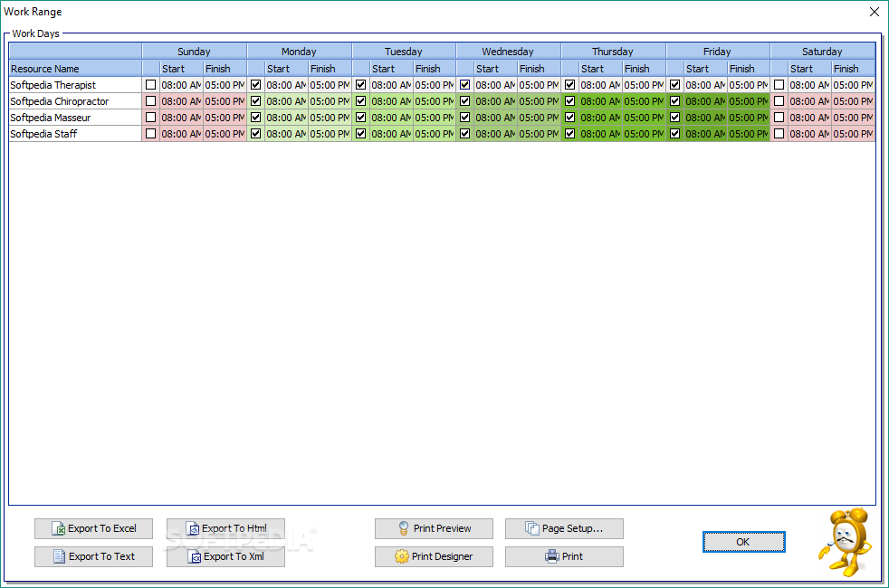The image size is (889, 588).
Task: Click the lightbulb icon on Print Preview
Action: (x=404, y=528)
